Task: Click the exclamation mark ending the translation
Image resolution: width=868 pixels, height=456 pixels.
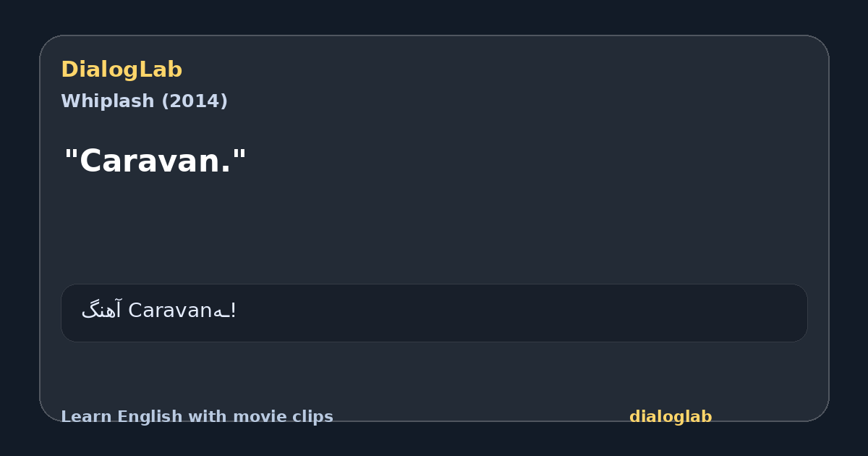Action: [233, 311]
